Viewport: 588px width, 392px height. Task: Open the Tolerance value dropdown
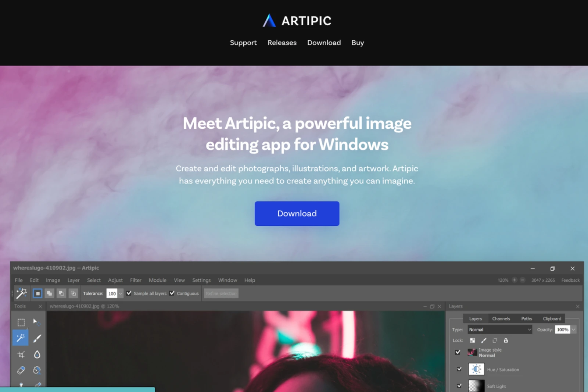(120, 293)
